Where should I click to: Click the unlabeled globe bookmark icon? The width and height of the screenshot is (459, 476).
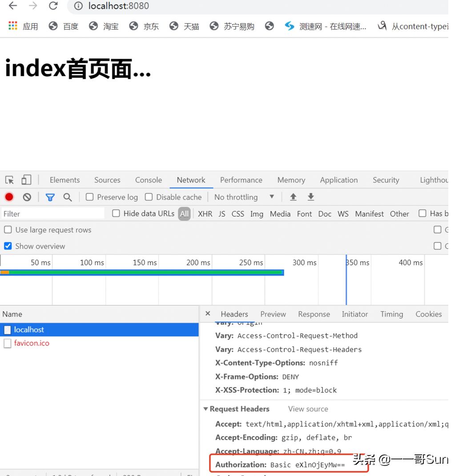269,26
